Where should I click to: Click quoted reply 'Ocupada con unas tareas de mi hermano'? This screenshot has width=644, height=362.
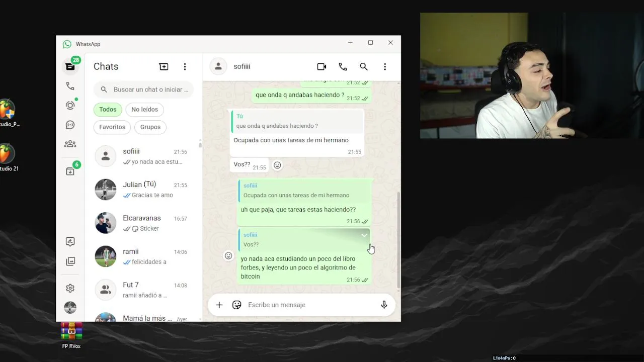click(x=304, y=191)
